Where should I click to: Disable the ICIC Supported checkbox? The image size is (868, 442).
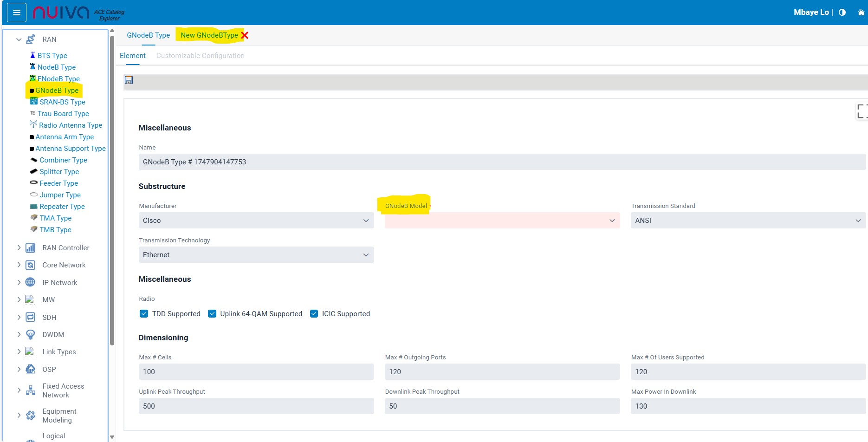[314, 314]
